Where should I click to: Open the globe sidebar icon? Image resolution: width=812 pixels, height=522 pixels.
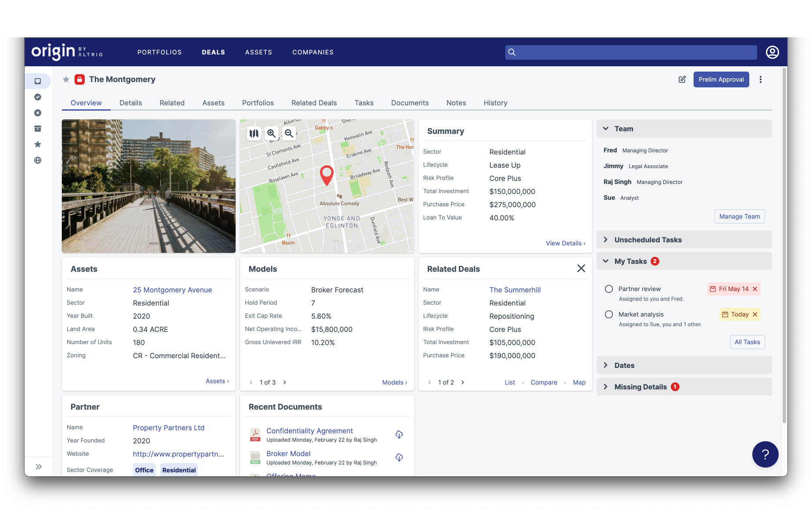38,160
